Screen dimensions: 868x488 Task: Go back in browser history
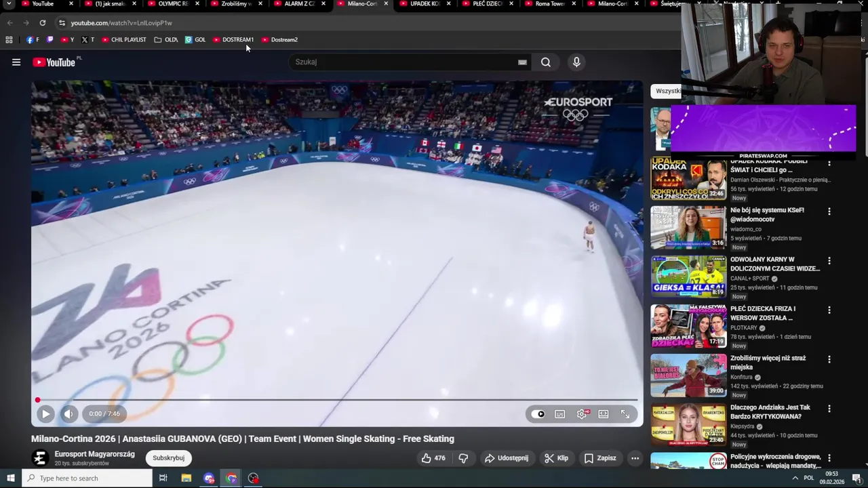point(9,23)
